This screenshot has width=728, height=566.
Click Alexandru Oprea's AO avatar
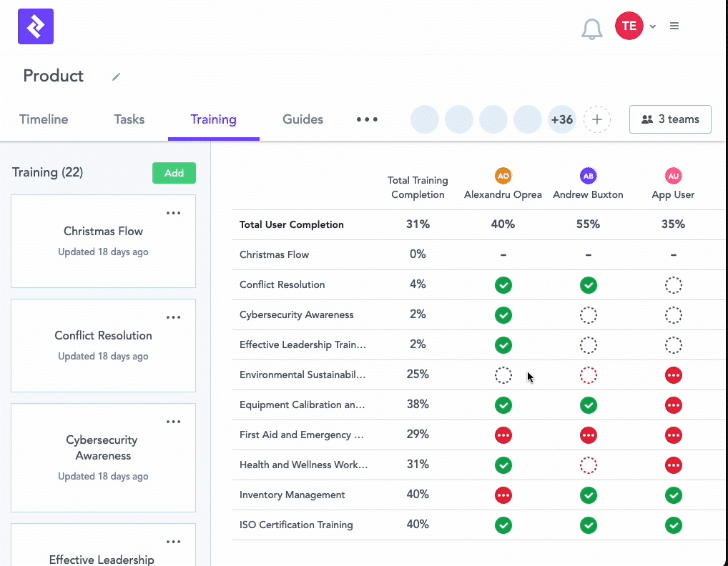pos(503,176)
